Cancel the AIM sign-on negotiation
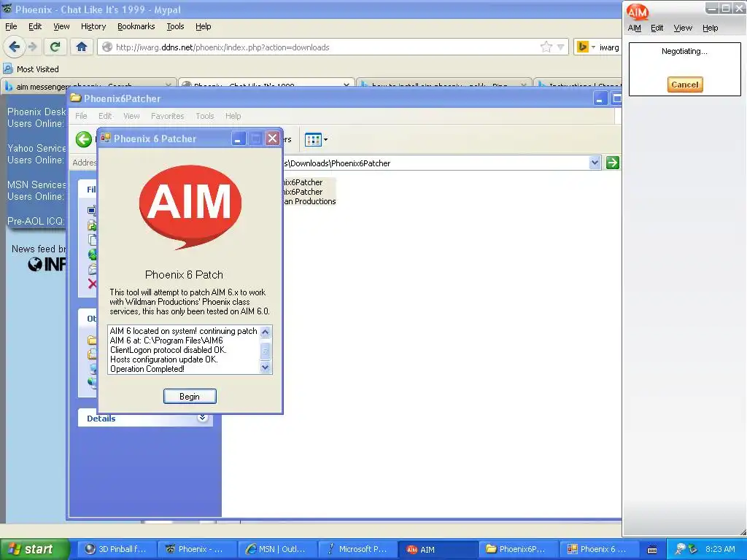This screenshot has width=747, height=560. pyautogui.click(x=684, y=85)
